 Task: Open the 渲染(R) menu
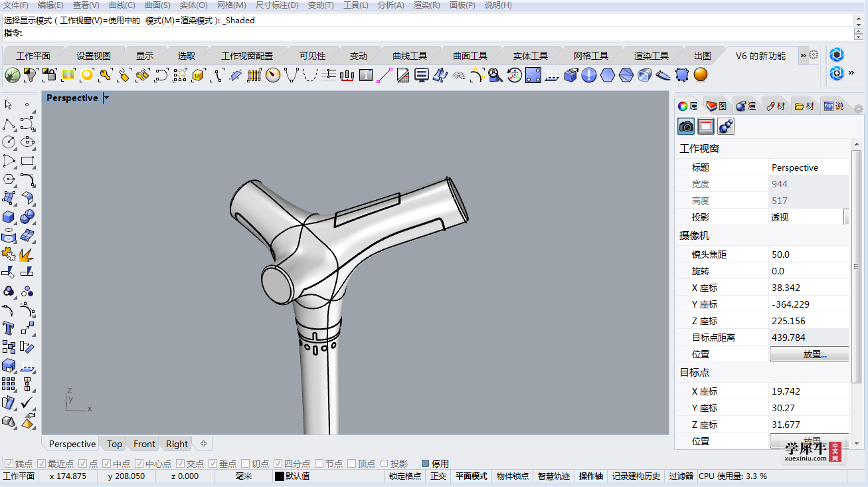click(x=426, y=5)
